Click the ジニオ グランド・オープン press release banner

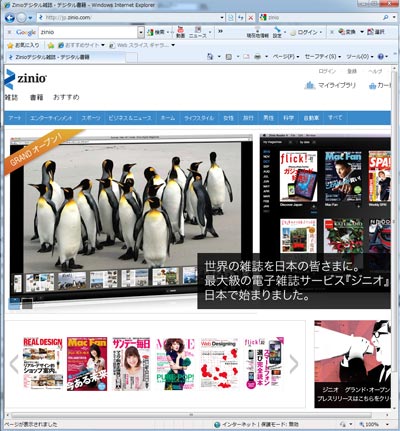352,364
